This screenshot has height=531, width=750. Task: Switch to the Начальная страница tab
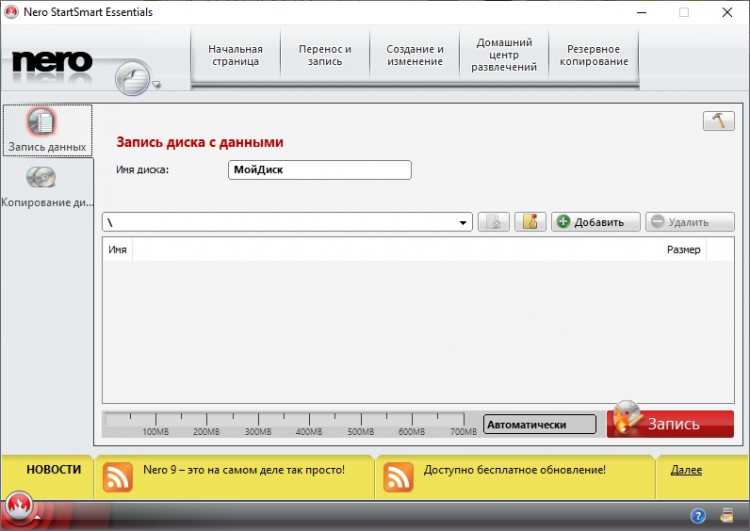coord(235,55)
